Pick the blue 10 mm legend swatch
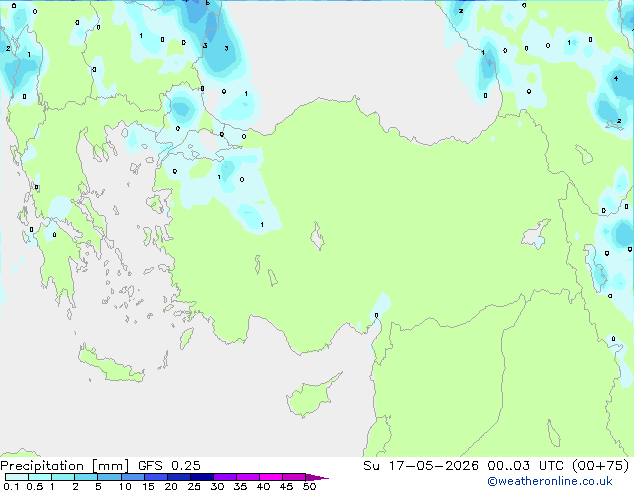 133,477
